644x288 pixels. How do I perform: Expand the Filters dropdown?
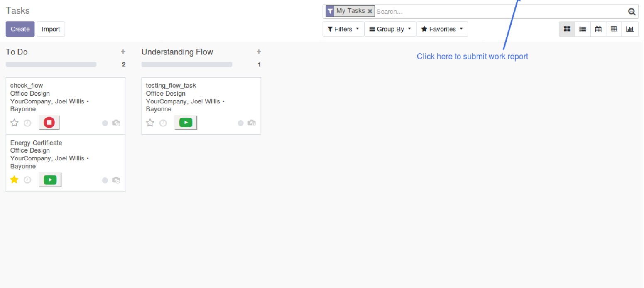(x=343, y=29)
